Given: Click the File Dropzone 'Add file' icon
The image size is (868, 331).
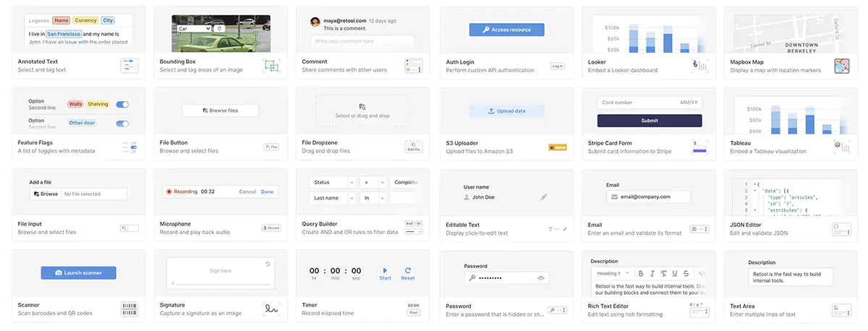Looking at the screenshot, I should point(413,147).
